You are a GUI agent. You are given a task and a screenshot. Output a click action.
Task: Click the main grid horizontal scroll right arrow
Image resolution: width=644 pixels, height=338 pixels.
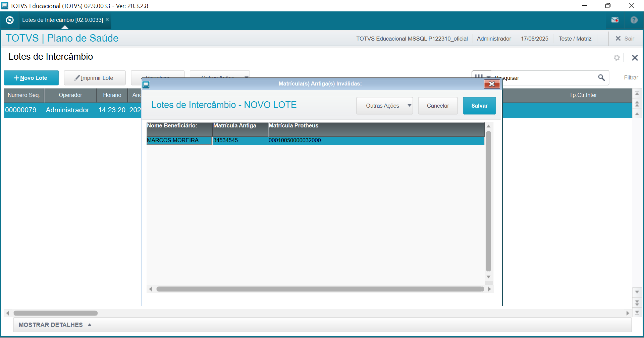point(628,313)
